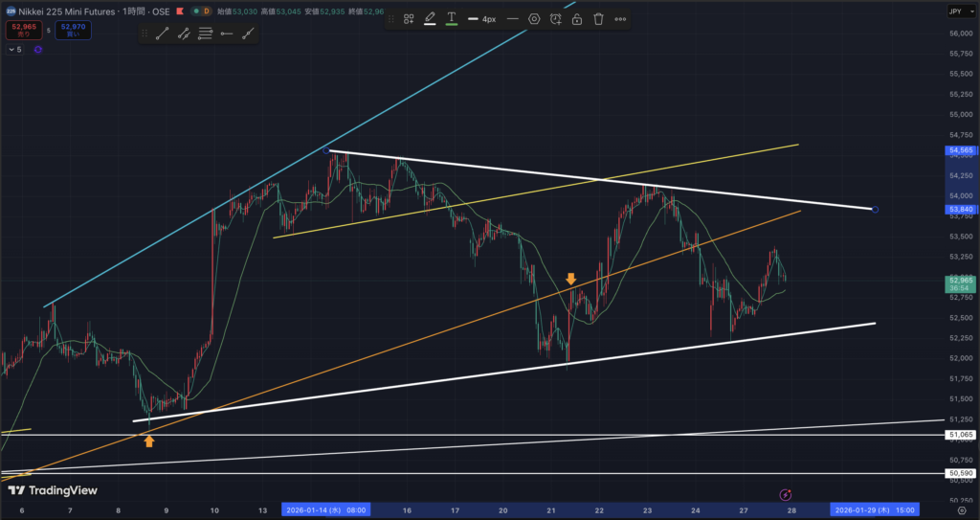Click the red 52,965 sell button
The height and width of the screenshot is (520, 980).
pos(24,30)
